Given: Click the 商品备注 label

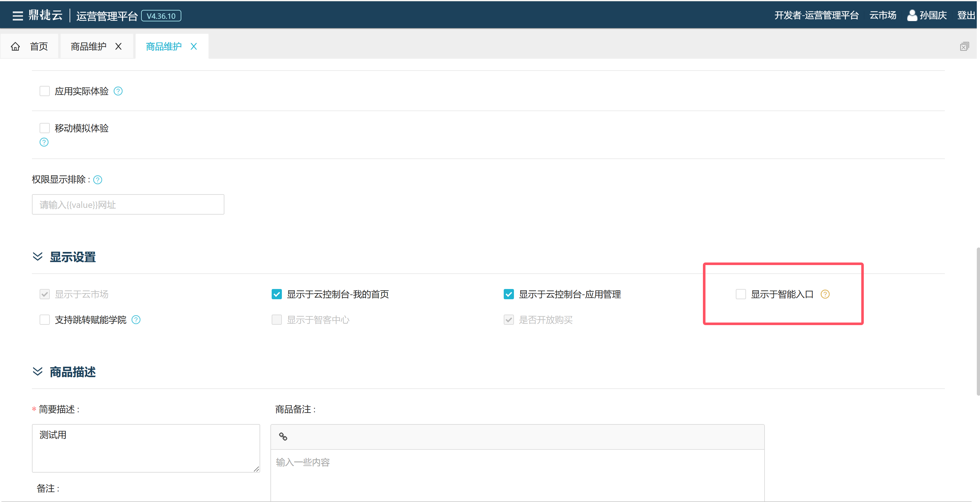Looking at the screenshot, I should [x=296, y=409].
